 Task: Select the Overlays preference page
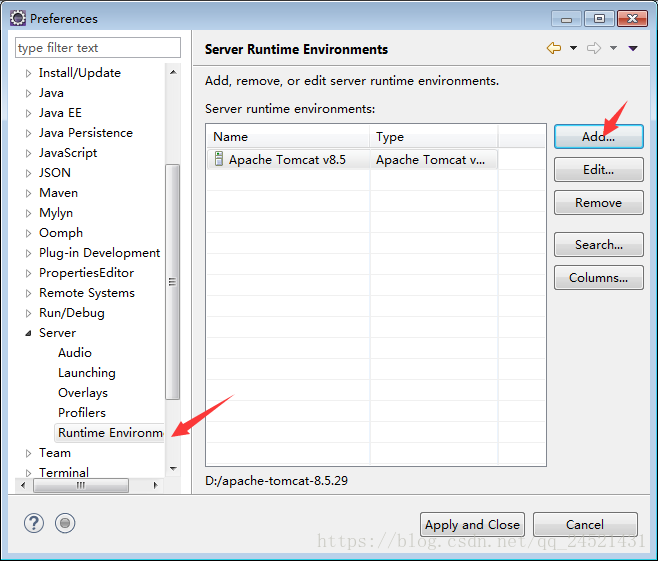[83, 393]
